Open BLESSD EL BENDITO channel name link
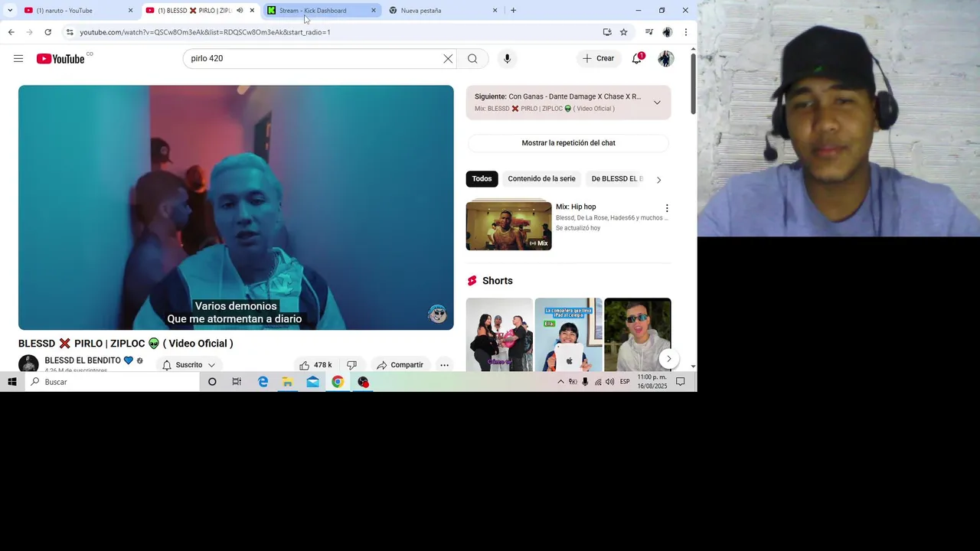This screenshot has height=551, width=980. pyautogui.click(x=83, y=360)
